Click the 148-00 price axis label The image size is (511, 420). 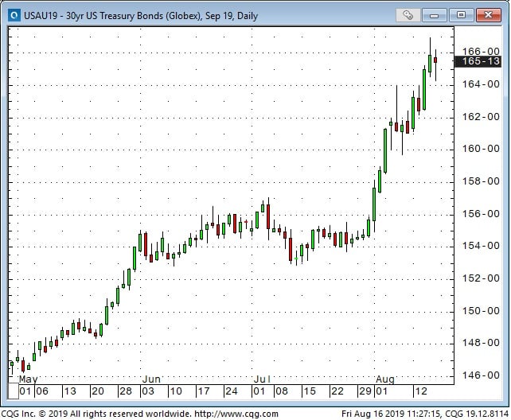[481, 343]
